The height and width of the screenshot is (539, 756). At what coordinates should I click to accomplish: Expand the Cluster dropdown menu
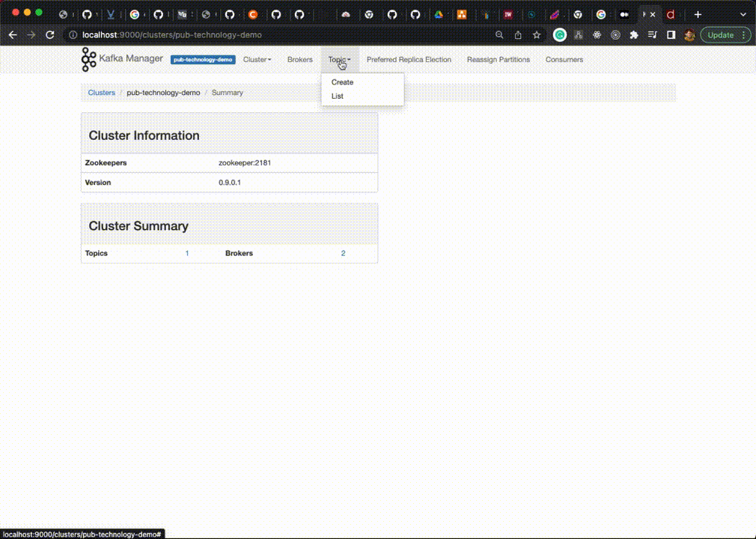257,60
